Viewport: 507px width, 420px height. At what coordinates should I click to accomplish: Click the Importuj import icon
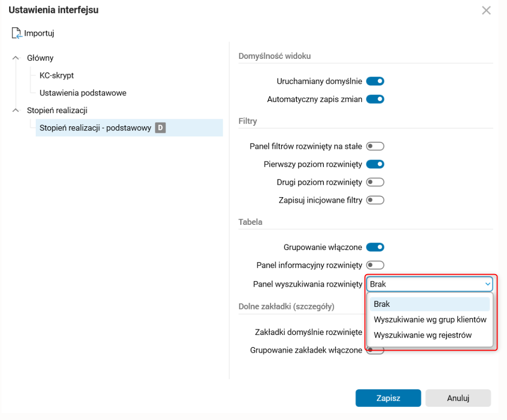17,34
